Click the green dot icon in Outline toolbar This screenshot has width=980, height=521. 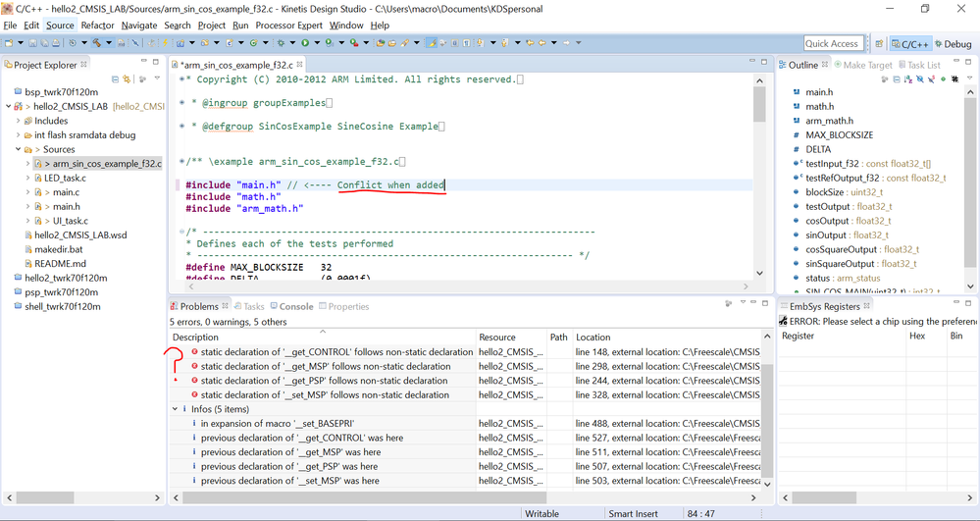(x=943, y=78)
